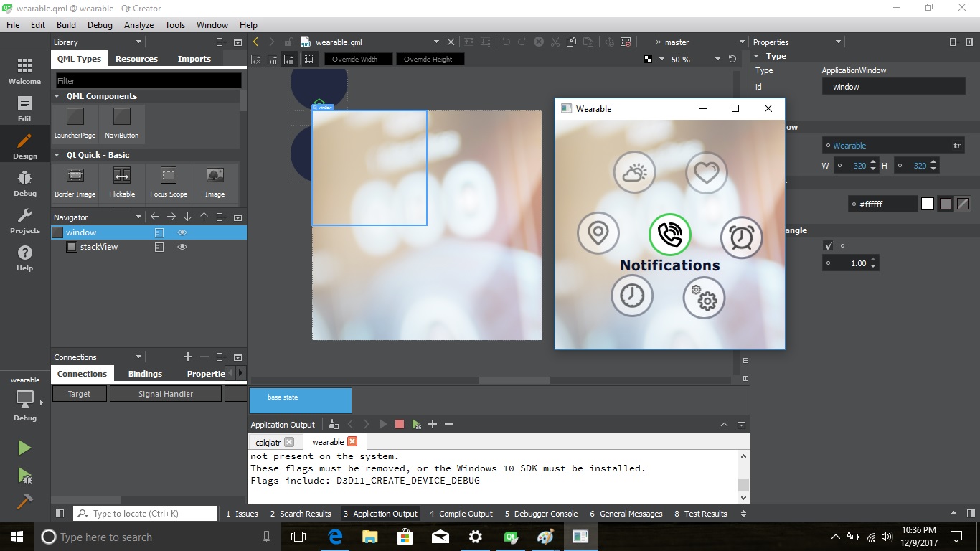The width and height of the screenshot is (980, 551).
Task: Open the Build menu
Action: tap(65, 24)
